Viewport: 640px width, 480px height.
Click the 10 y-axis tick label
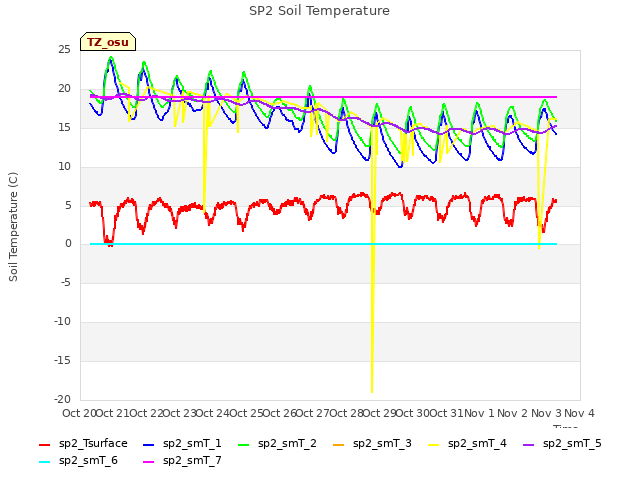(64, 166)
